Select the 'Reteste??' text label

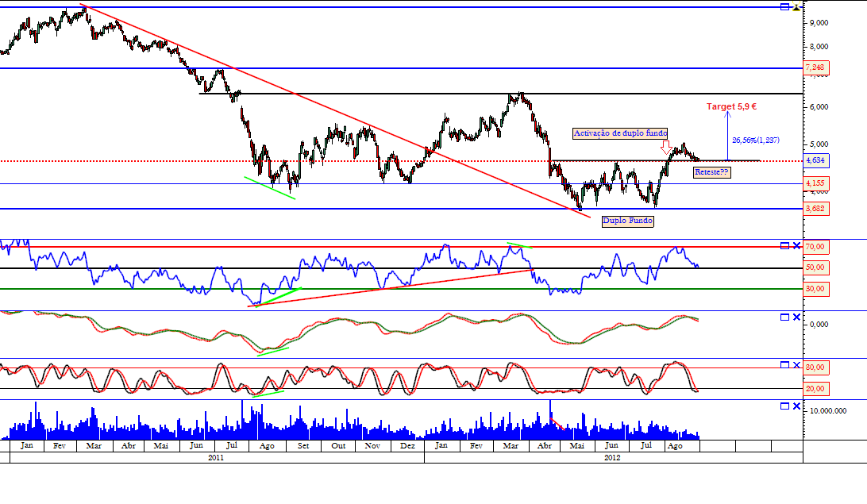pos(712,172)
